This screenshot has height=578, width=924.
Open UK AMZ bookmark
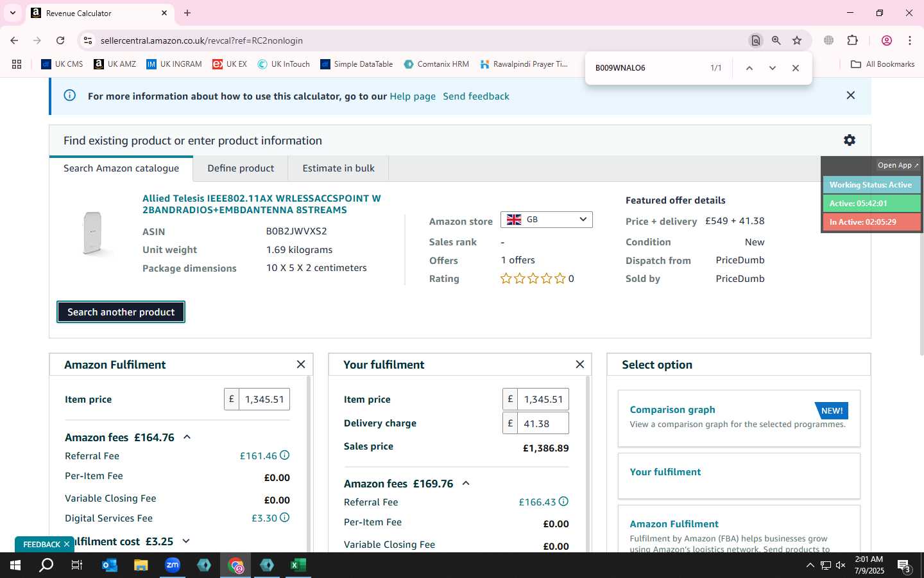[x=115, y=64]
